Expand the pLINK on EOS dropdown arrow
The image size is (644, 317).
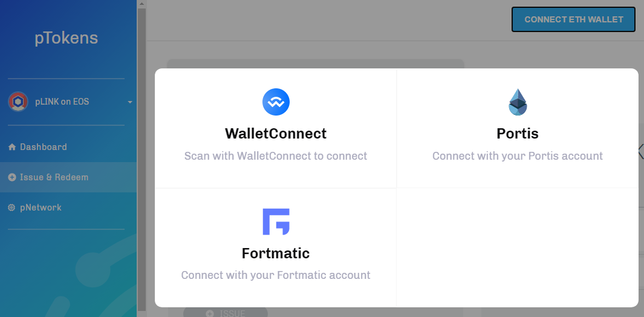(x=130, y=102)
